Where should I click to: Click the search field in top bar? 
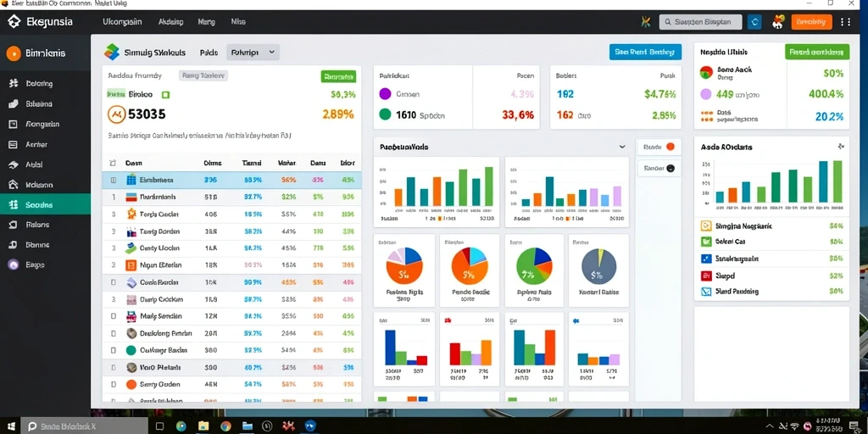pyautogui.click(x=699, y=22)
